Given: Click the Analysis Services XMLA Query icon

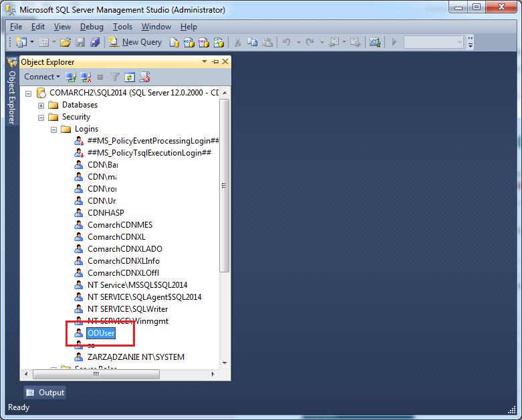Looking at the screenshot, I should coord(219,42).
